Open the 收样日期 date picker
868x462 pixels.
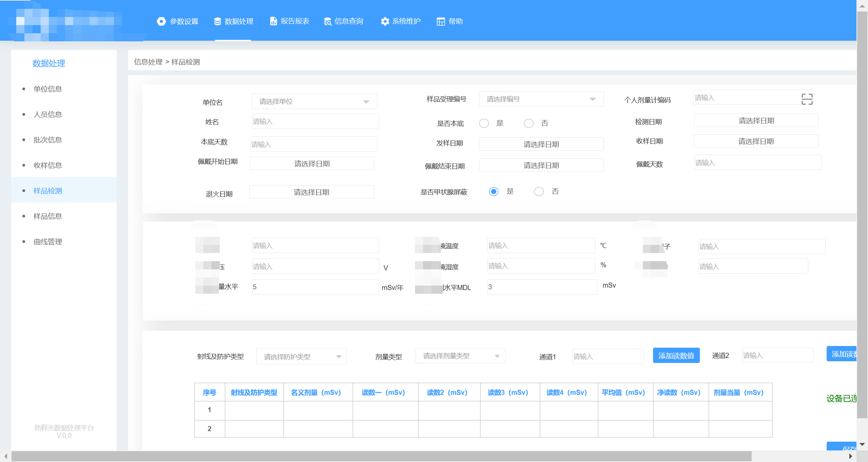(x=756, y=141)
